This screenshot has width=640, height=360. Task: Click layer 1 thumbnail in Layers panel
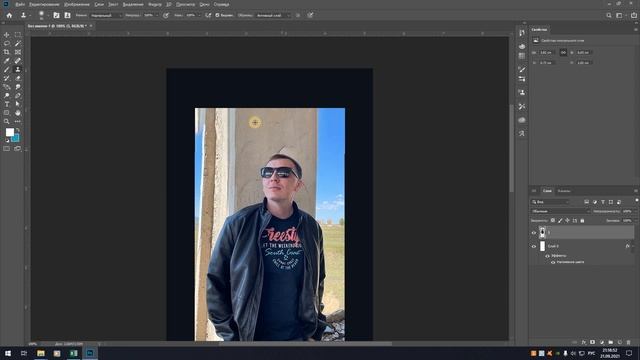(542, 232)
